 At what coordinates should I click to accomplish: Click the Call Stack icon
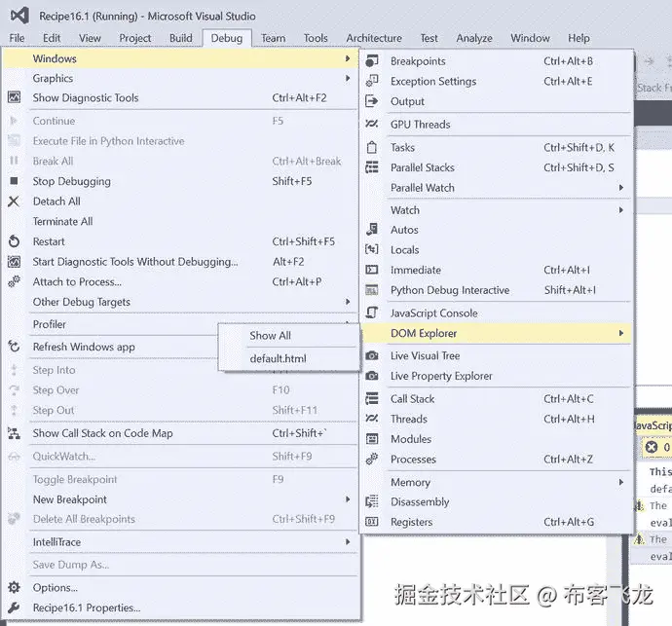coord(372,398)
